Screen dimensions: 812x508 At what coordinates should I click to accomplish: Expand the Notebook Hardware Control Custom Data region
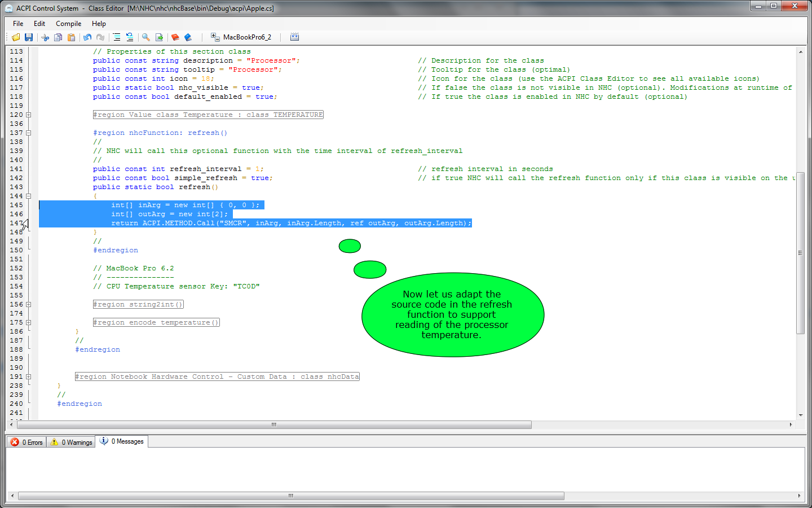click(x=28, y=377)
